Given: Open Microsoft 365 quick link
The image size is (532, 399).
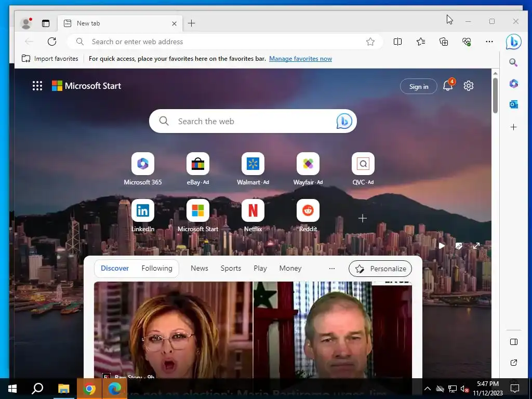Looking at the screenshot, I should click(x=142, y=169).
